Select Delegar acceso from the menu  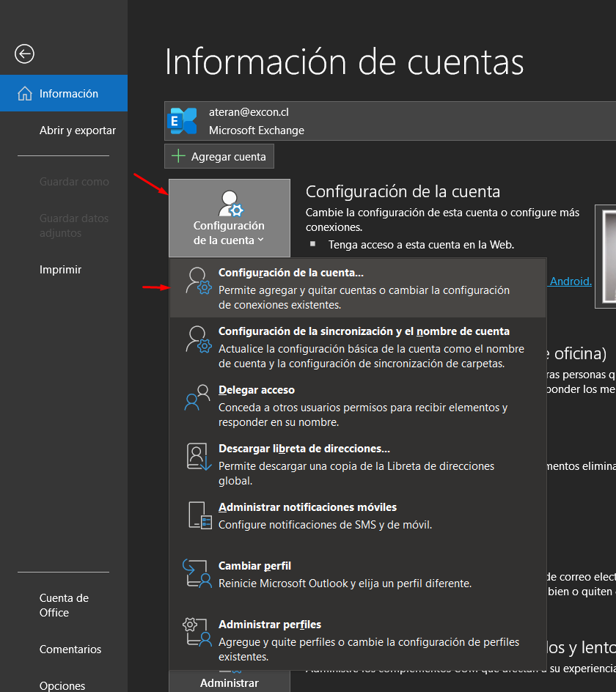[358, 405]
